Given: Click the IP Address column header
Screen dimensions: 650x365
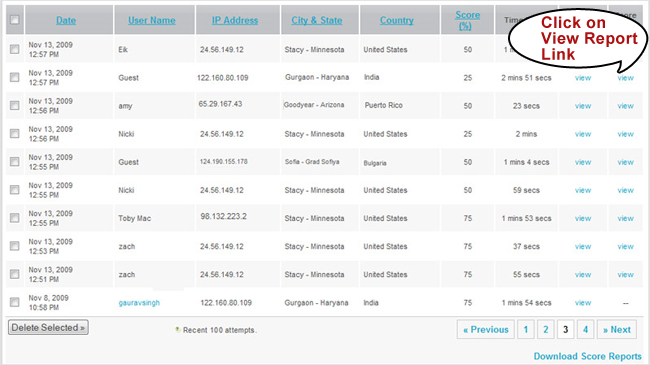Looking at the screenshot, I should pyautogui.click(x=235, y=20).
